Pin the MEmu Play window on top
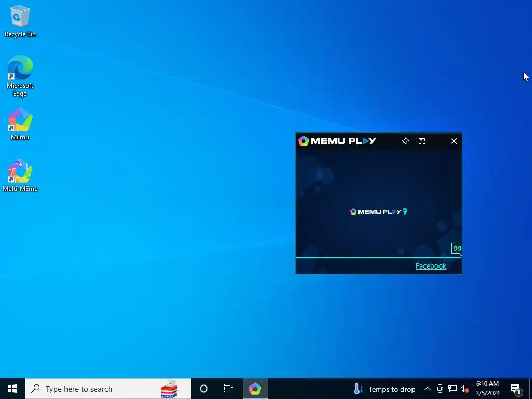 tap(405, 141)
